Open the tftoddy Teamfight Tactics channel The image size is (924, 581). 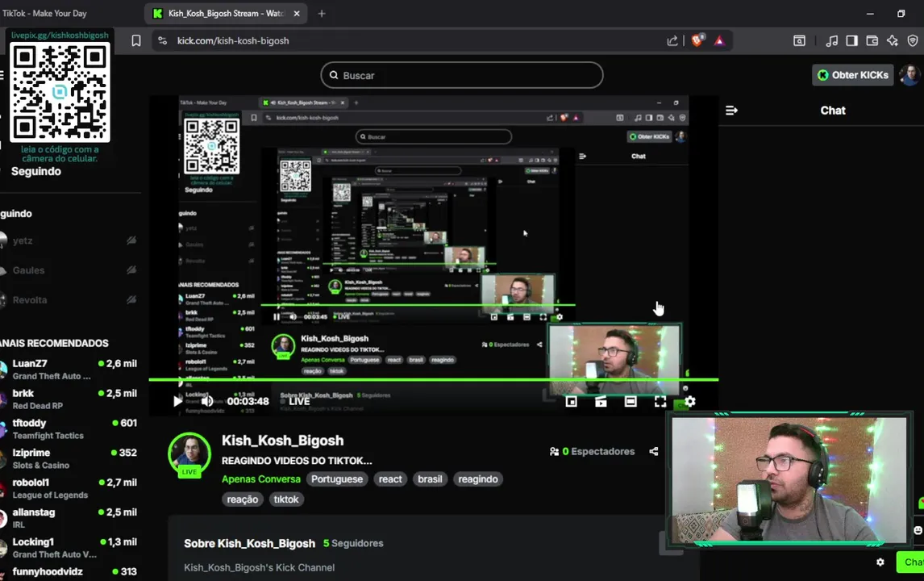69,428
